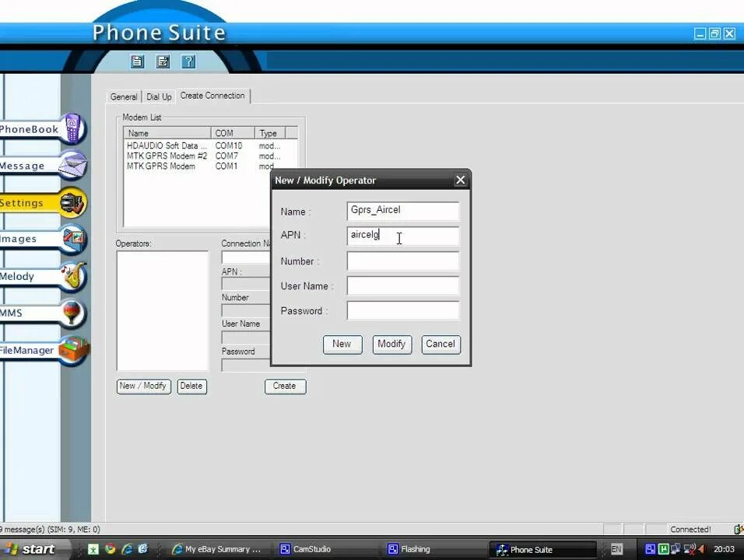Open the PhoneBook section icon
This screenshot has width=744, height=560.
click(72, 128)
